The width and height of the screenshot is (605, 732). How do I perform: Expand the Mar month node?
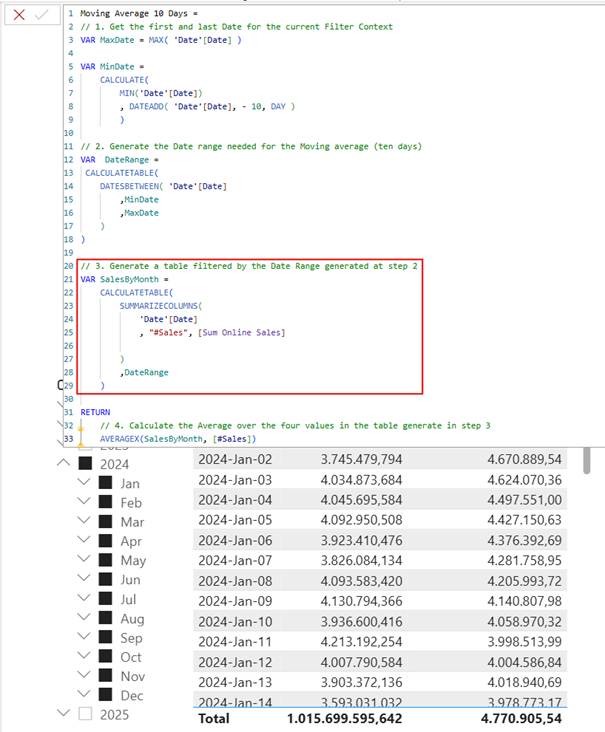click(84, 520)
